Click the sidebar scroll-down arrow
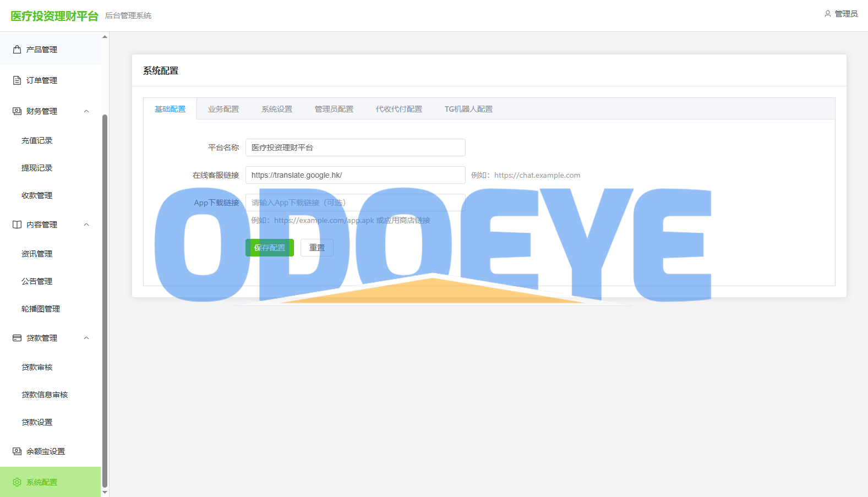 (x=105, y=493)
